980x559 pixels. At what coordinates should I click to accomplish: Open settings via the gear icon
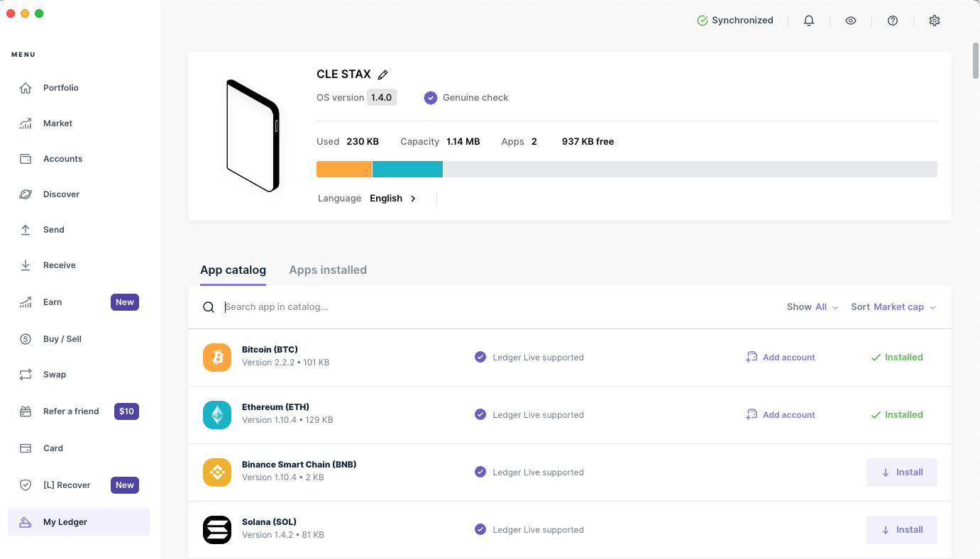point(935,21)
